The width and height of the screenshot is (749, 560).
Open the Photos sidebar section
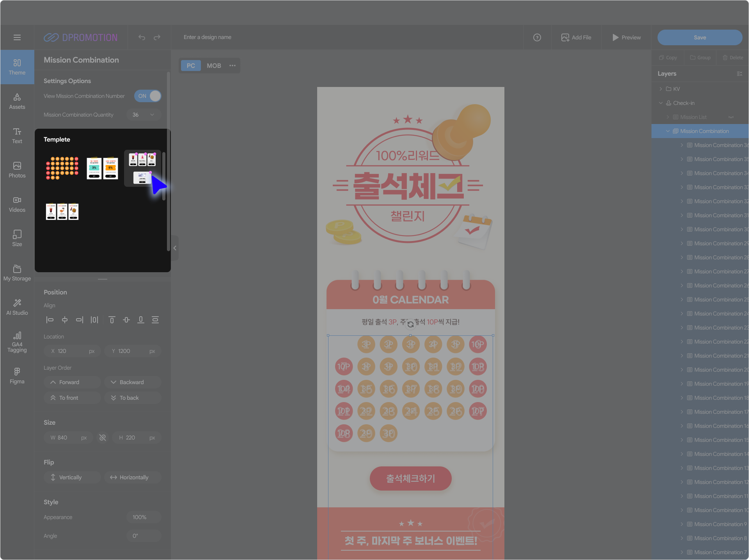pyautogui.click(x=17, y=170)
